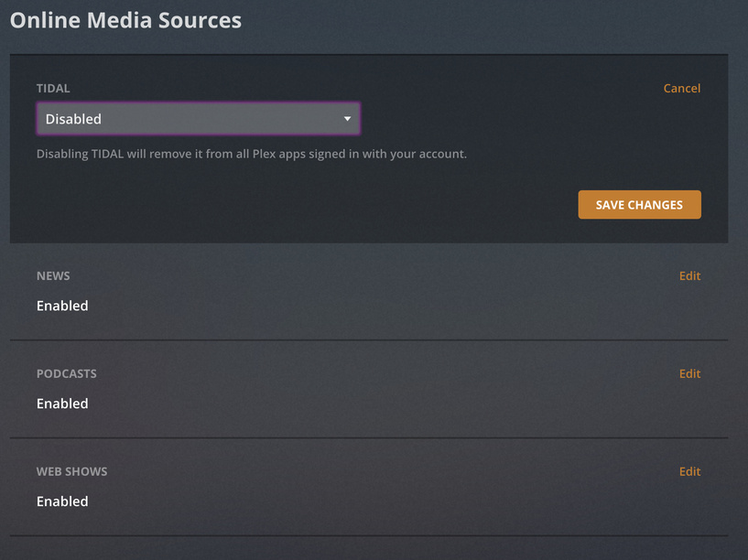The image size is (748, 560).
Task: Click the TIDAL dropdown arrow icon
Action: pyautogui.click(x=347, y=119)
